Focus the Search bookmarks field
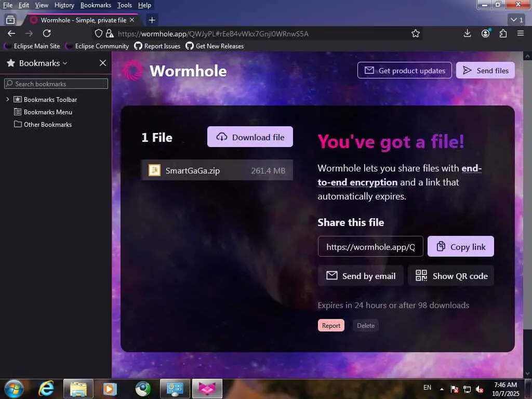 [x=56, y=84]
